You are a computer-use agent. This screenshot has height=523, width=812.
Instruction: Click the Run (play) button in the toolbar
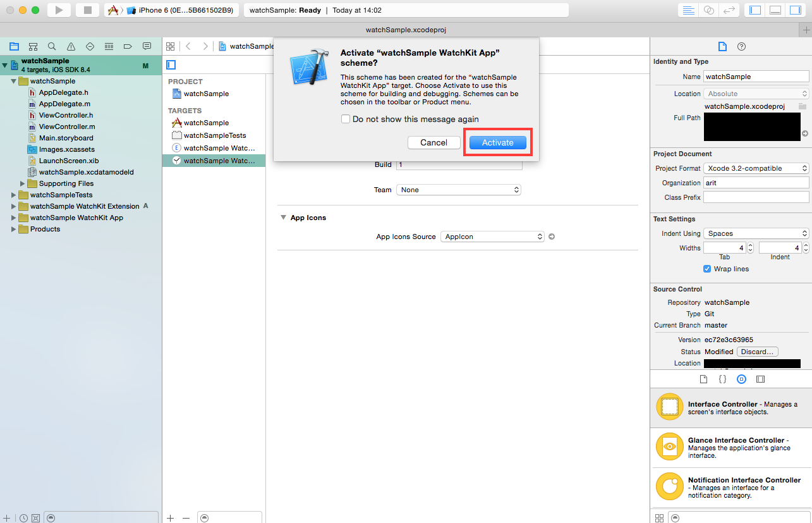59,10
